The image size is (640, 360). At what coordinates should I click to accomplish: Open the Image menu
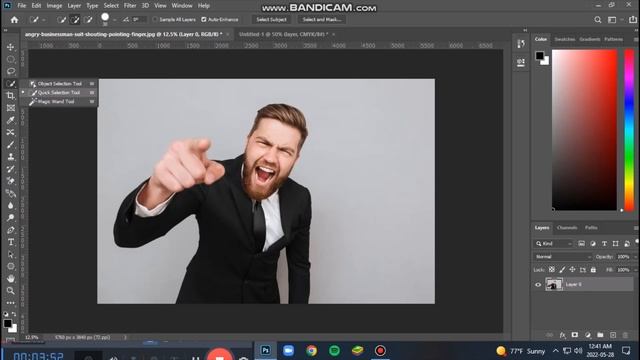tap(54, 6)
